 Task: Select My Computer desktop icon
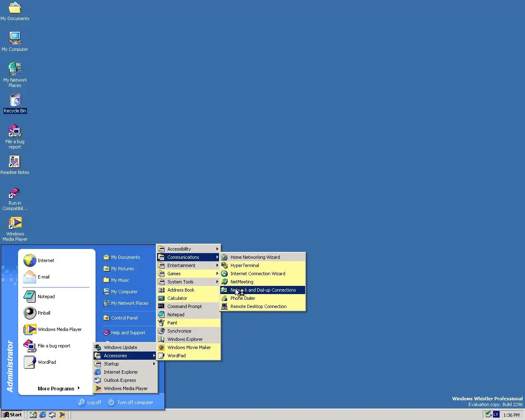click(x=15, y=42)
